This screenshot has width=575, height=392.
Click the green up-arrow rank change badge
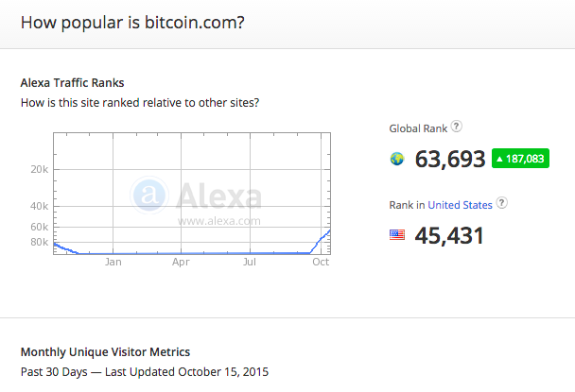[x=520, y=159]
